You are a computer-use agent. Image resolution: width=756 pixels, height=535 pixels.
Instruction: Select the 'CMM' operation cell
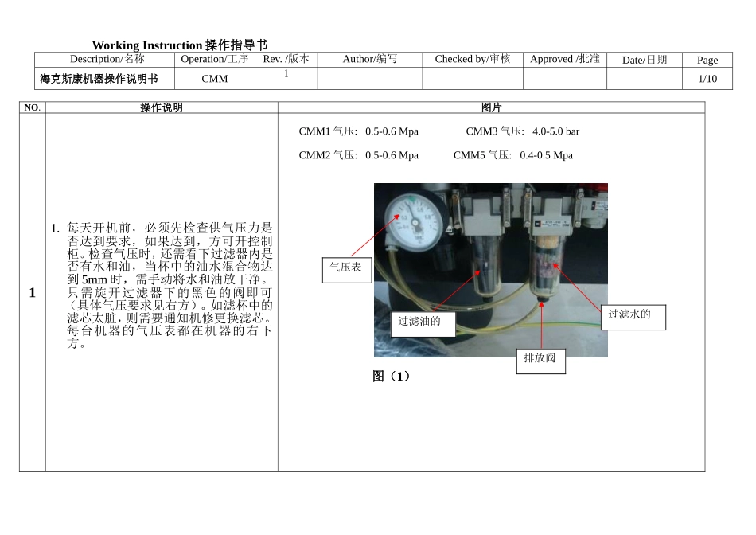pyautogui.click(x=215, y=78)
